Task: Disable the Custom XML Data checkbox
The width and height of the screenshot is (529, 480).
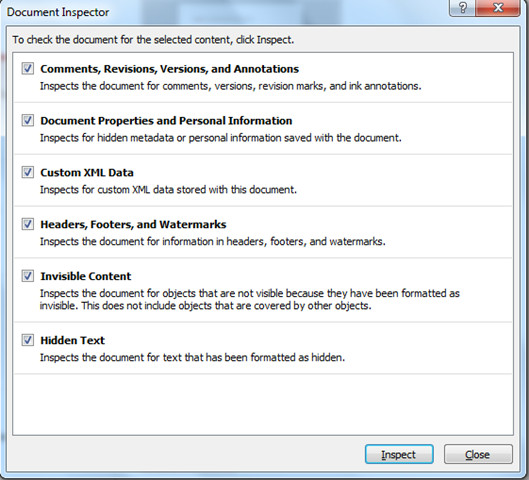Action: (28, 172)
